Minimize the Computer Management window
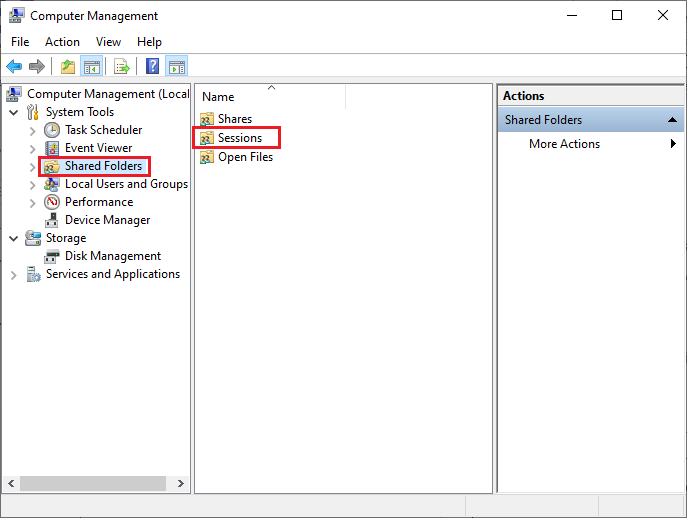The image size is (687, 518). point(572,15)
